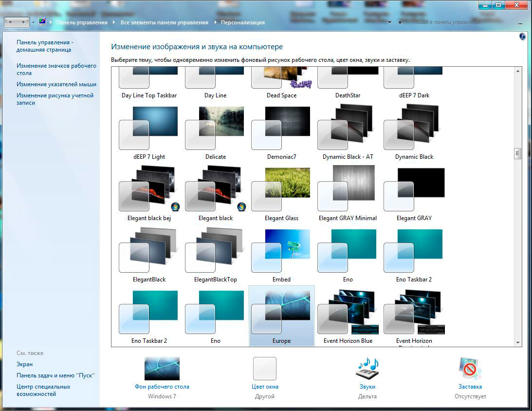
Task: Open Центр специальных возможностей link
Action: pos(43,390)
